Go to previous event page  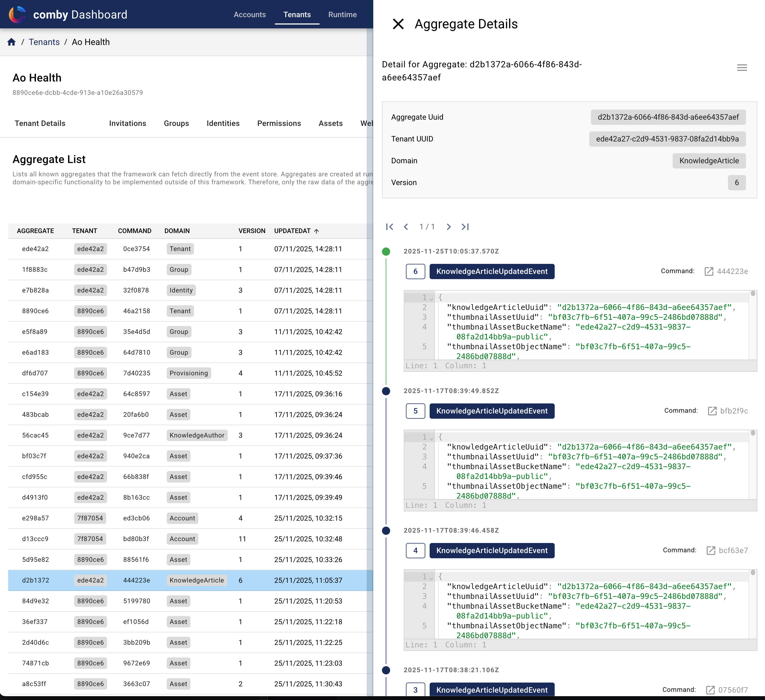pyautogui.click(x=406, y=227)
